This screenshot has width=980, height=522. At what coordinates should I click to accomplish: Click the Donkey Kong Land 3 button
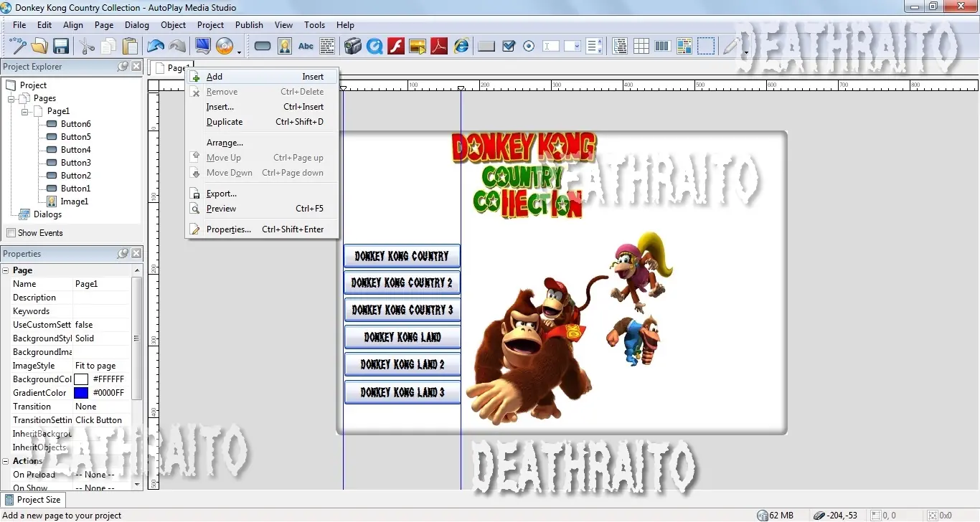[x=402, y=392]
